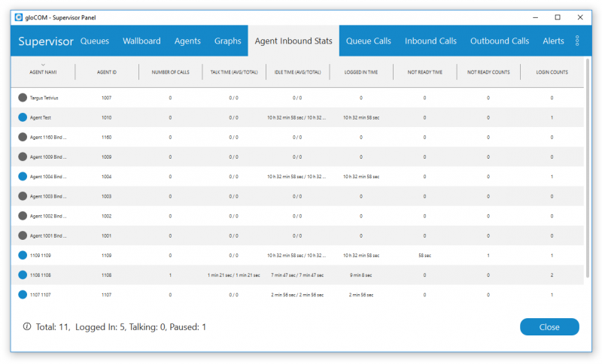This screenshot has height=364, width=602.
Task: Click the grey status icon for Targus Tetivius
Action: tap(23, 98)
